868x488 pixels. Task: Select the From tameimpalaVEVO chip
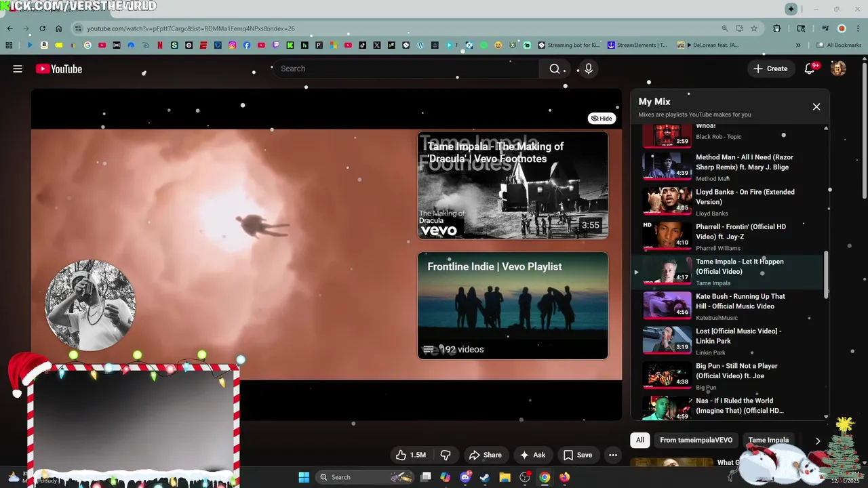click(x=696, y=440)
